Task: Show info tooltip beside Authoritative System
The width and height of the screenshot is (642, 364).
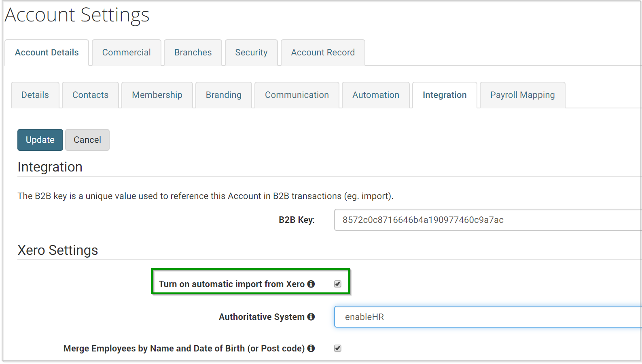Action: click(x=311, y=317)
